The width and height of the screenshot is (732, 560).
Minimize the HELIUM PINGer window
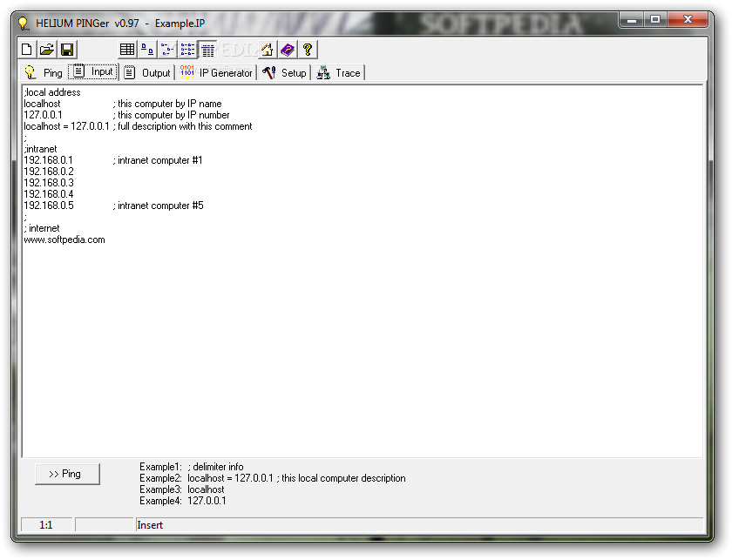(632, 20)
